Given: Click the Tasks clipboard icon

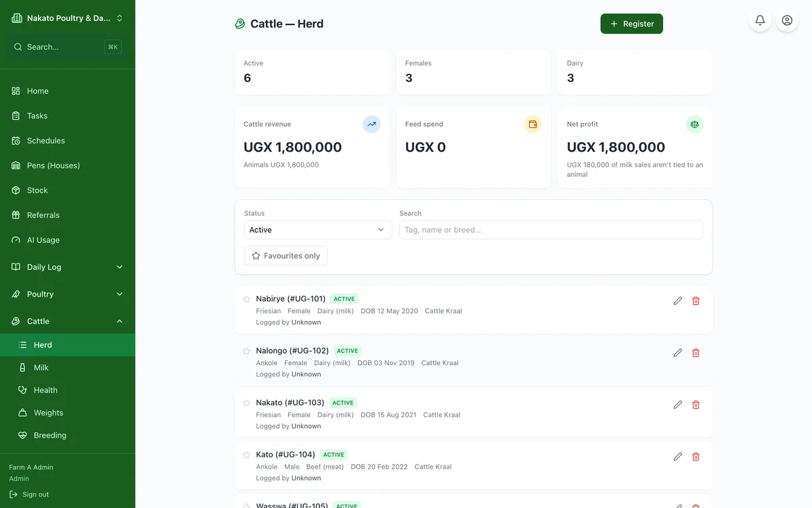Looking at the screenshot, I should pyautogui.click(x=16, y=116).
